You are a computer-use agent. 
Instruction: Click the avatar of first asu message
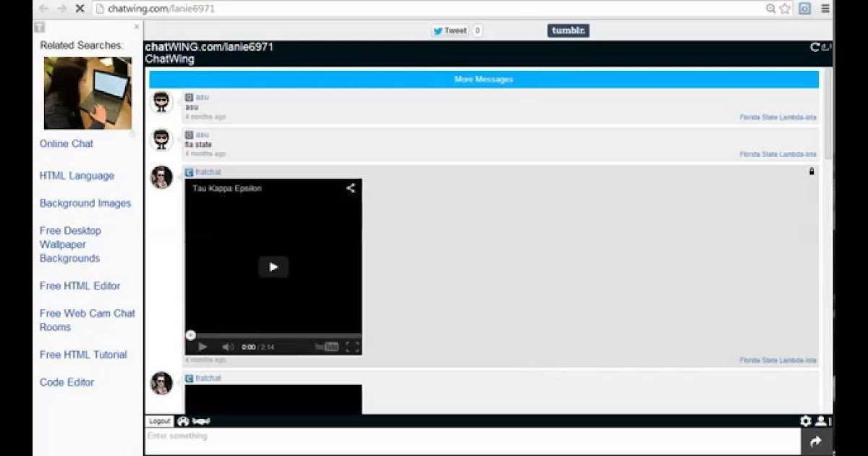pos(161,102)
